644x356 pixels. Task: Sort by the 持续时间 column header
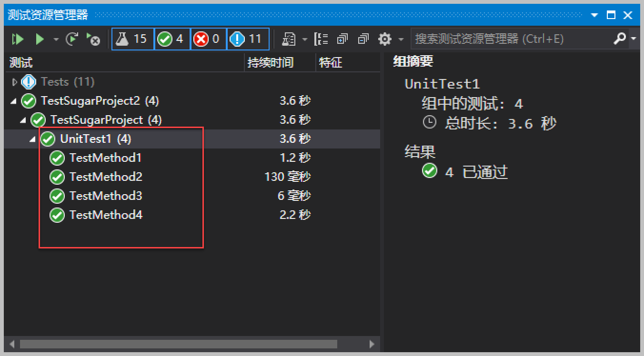[280, 62]
